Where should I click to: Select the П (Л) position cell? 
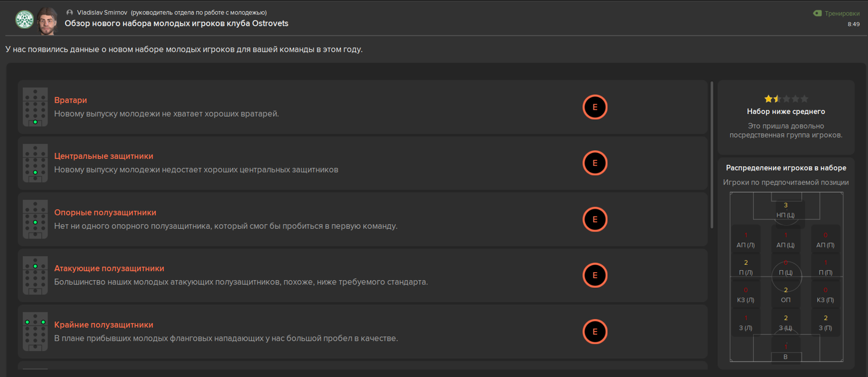click(x=746, y=267)
